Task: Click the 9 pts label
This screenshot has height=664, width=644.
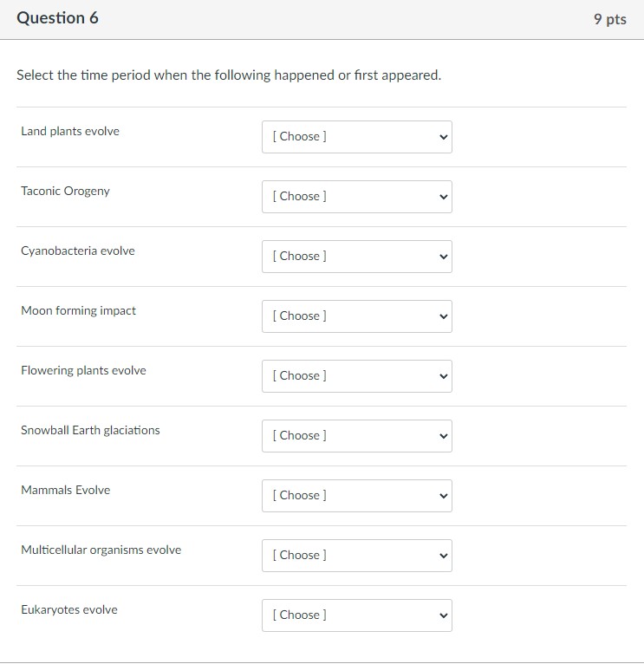Action: click(609, 19)
